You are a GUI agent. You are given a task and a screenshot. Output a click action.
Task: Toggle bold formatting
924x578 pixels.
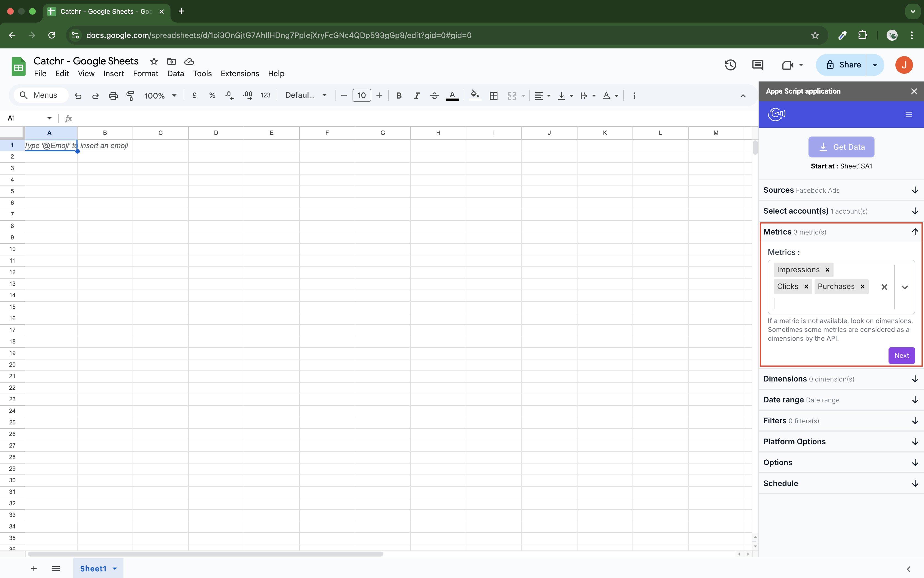(399, 96)
